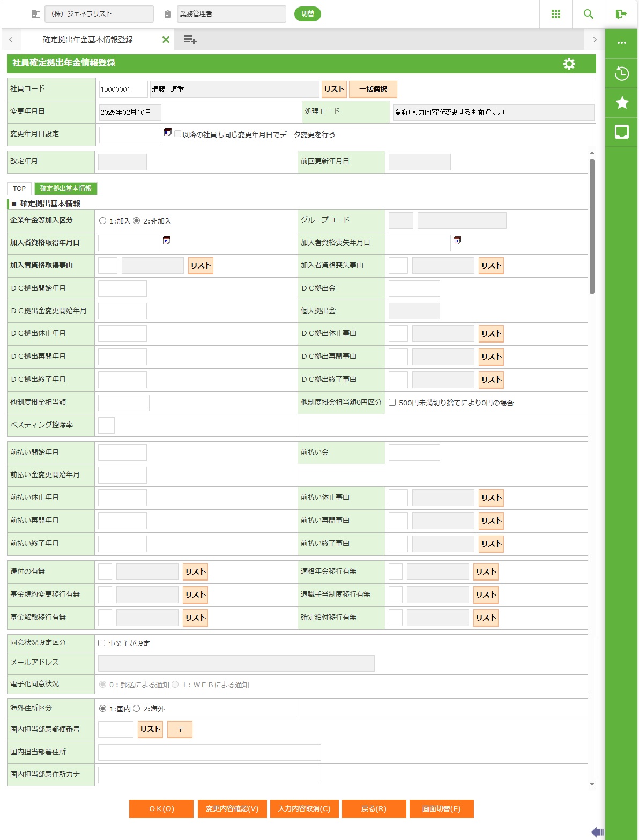Click the ベスティング控除率 input field
The width and height of the screenshot is (639, 840).
pyautogui.click(x=107, y=425)
